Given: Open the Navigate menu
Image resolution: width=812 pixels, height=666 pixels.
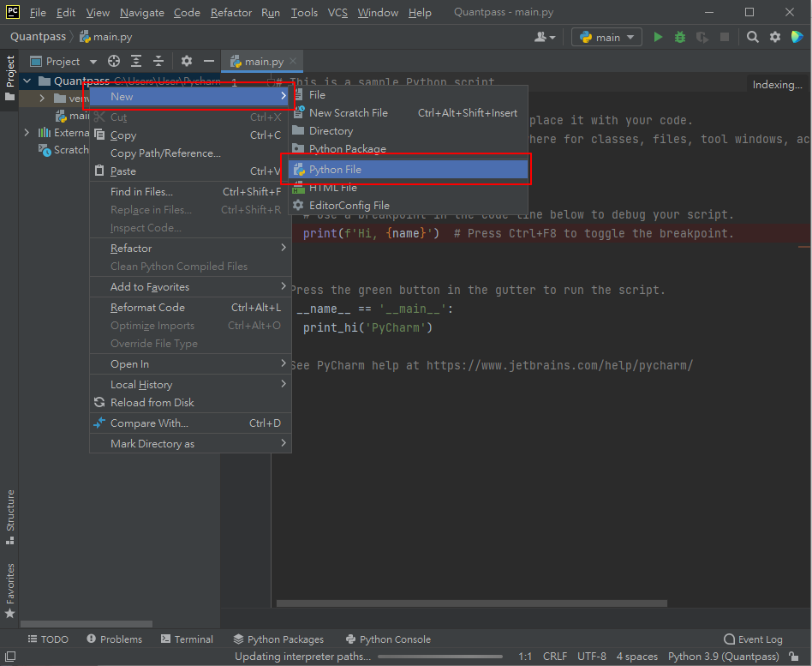Looking at the screenshot, I should 142,13.
